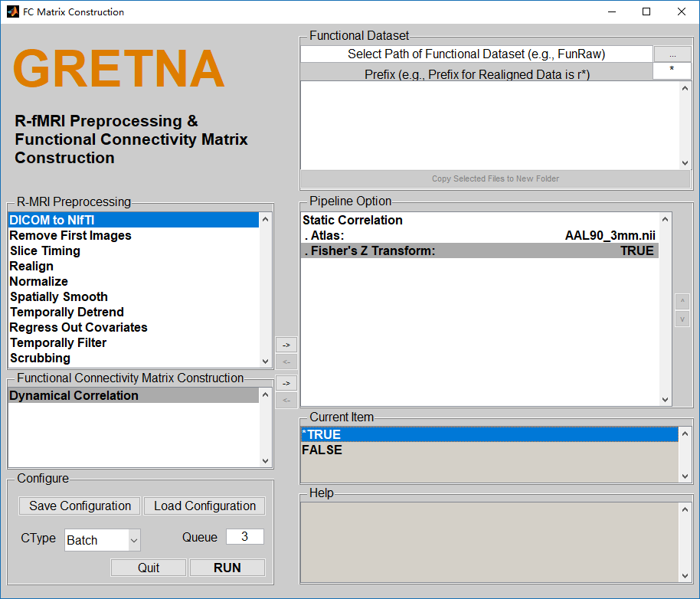700x599 pixels.
Task: Select Remove First Images step
Action: click(133, 235)
